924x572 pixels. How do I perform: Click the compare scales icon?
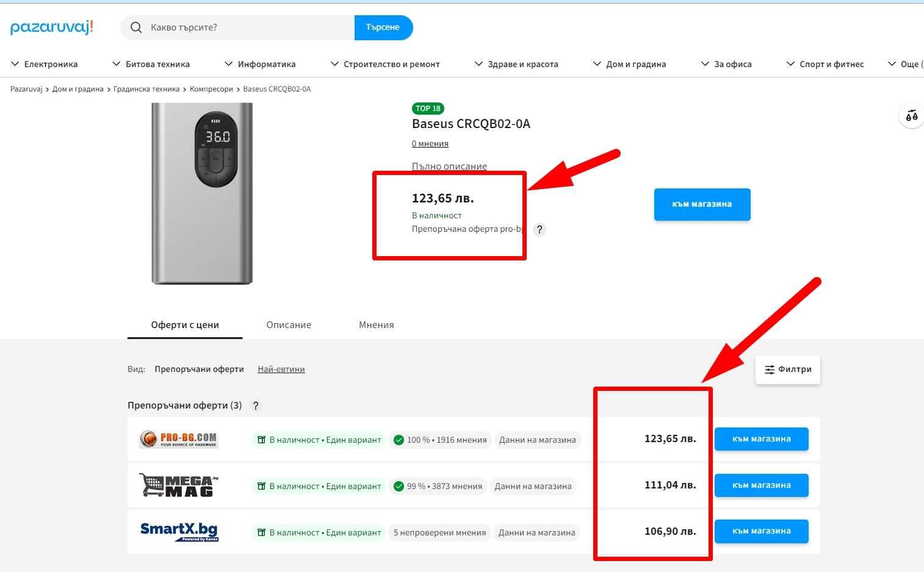point(912,116)
